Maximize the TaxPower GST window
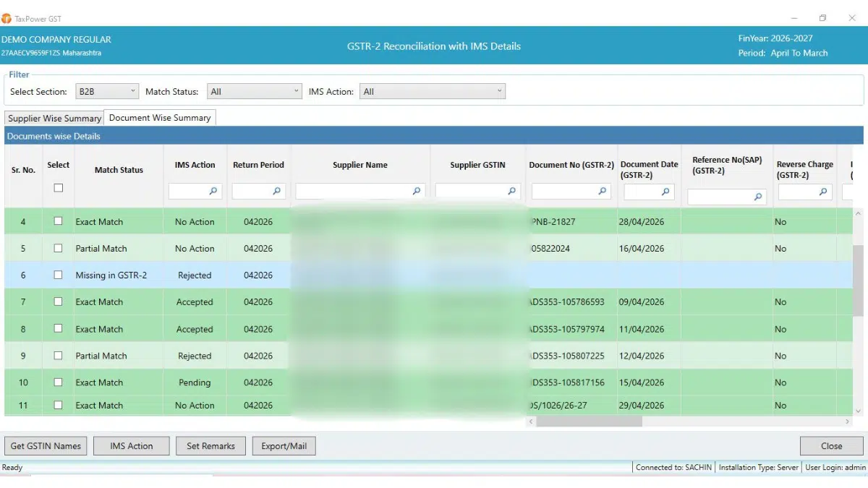Image resolution: width=868 pixels, height=488 pixels. click(x=822, y=18)
